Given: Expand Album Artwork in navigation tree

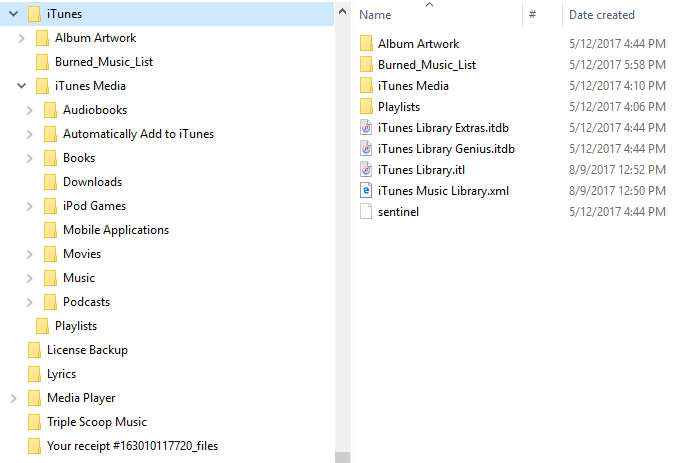Looking at the screenshot, I should click(22, 38).
